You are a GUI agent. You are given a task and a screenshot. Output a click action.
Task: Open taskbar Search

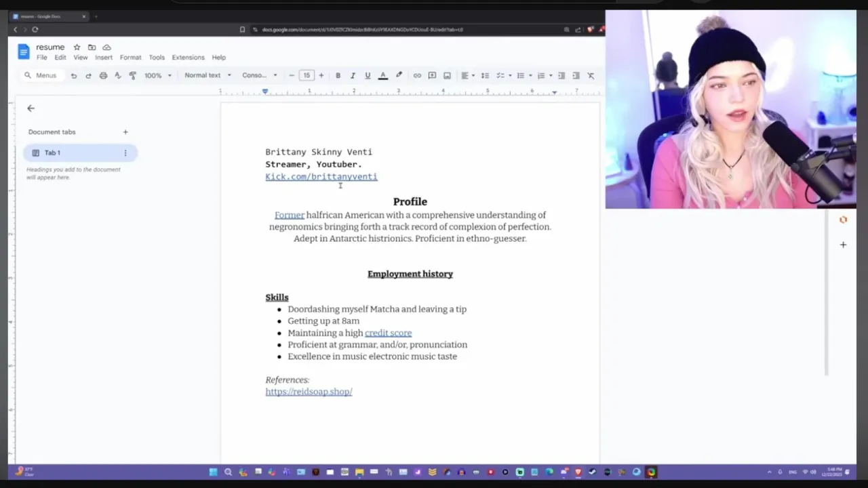(228, 472)
